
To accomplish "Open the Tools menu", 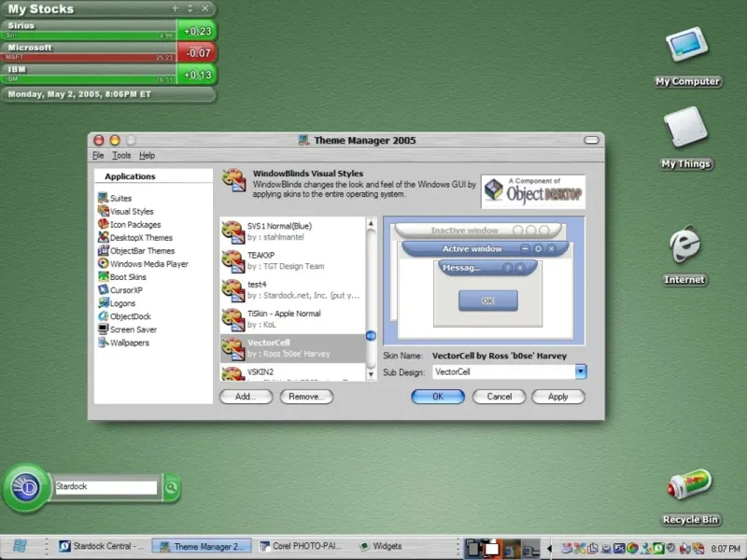I will pyautogui.click(x=121, y=155).
